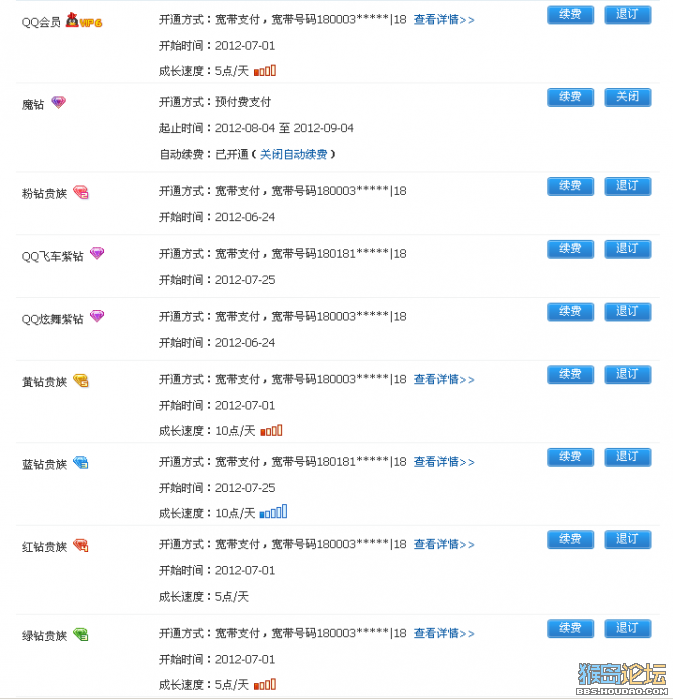Click the 粉钻贵族 service name
Image resolution: width=673 pixels, height=700 pixels.
click(44, 193)
